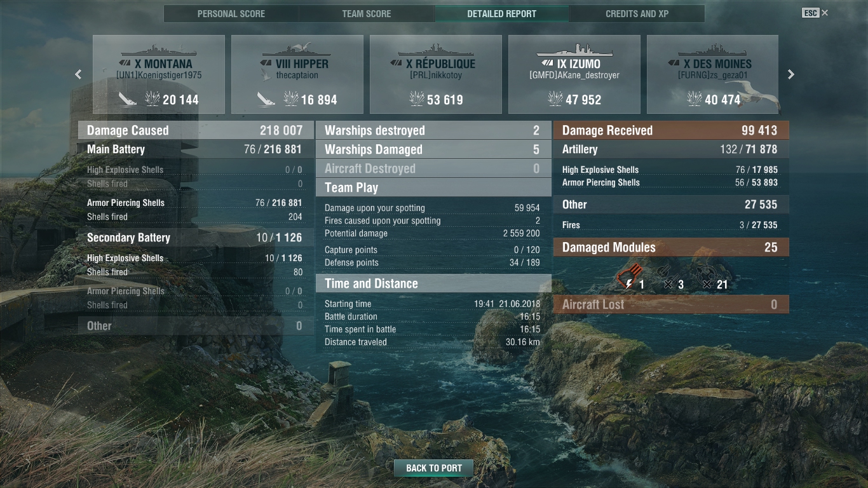868x488 pixels.
Task: Click the X icon next to ESC
Action: click(x=825, y=13)
